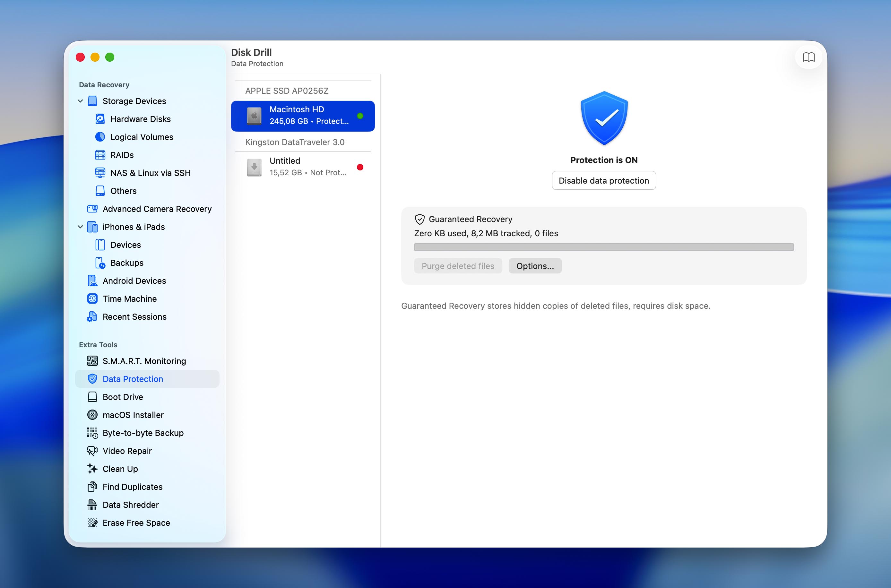This screenshot has width=891, height=588.
Task: Click the Byte-to-byte Backup icon
Action: click(x=92, y=433)
